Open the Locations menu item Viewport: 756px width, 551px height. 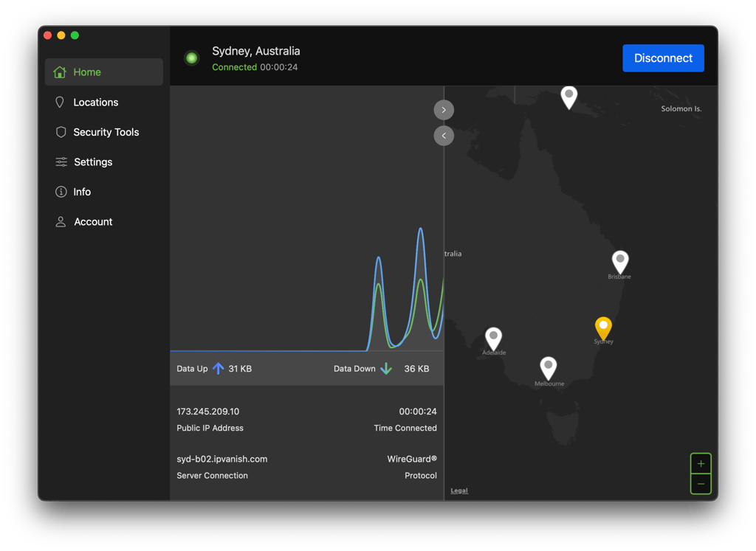coord(104,102)
